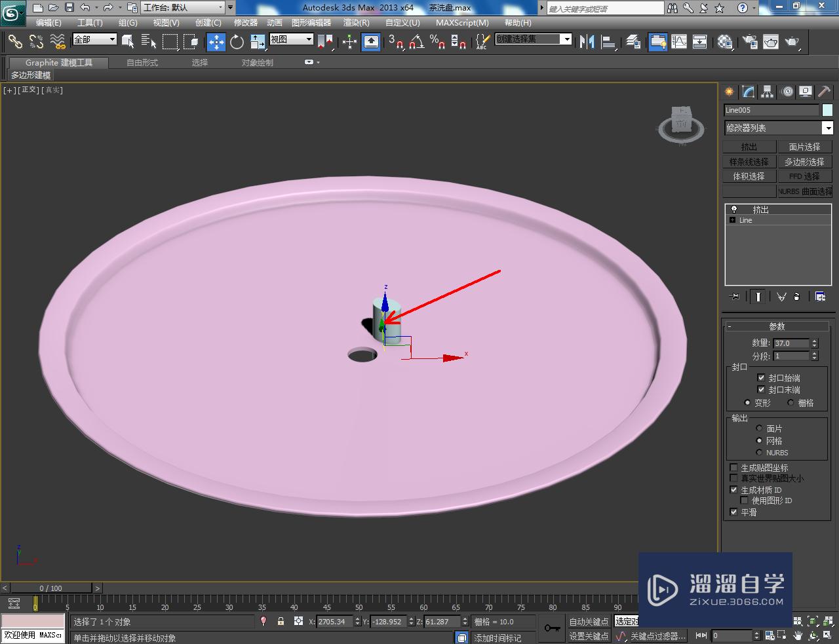The width and height of the screenshot is (839, 644).
Task: Open the MAXScript(M) menu
Action: coord(462,22)
